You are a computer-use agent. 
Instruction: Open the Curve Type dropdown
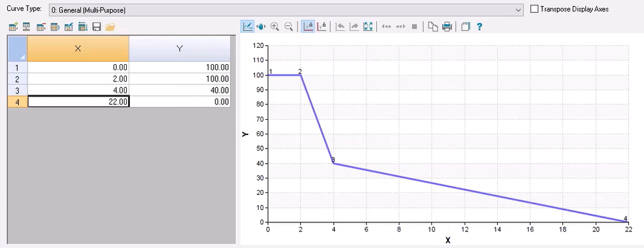[286, 10]
